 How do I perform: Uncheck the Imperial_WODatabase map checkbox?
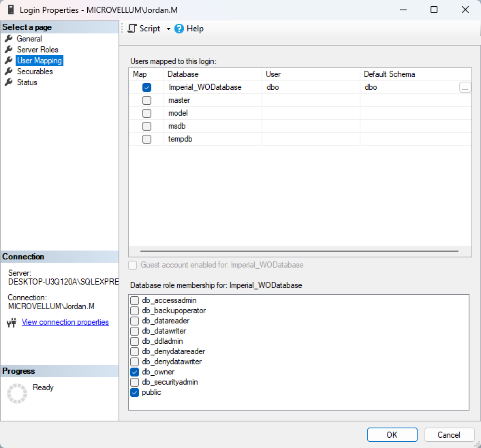pos(146,87)
